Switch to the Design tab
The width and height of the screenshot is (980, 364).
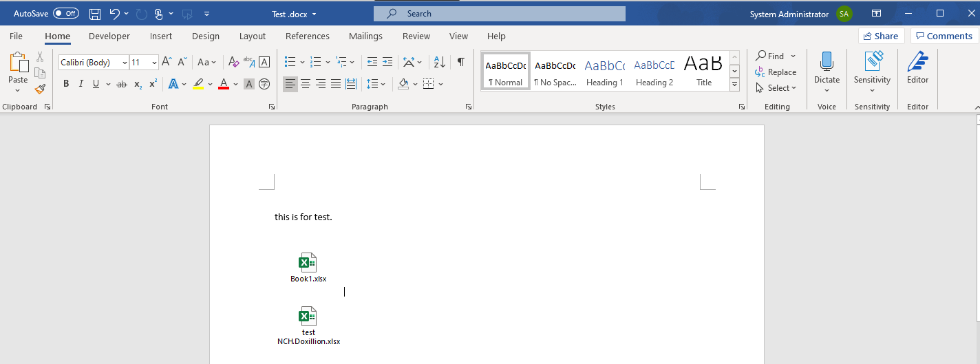[x=206, y=36]
